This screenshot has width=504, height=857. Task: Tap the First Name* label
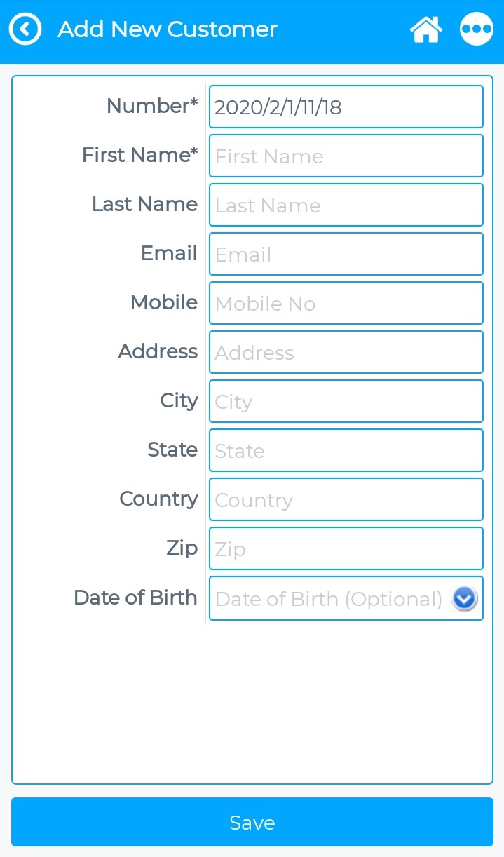point(139,155)
